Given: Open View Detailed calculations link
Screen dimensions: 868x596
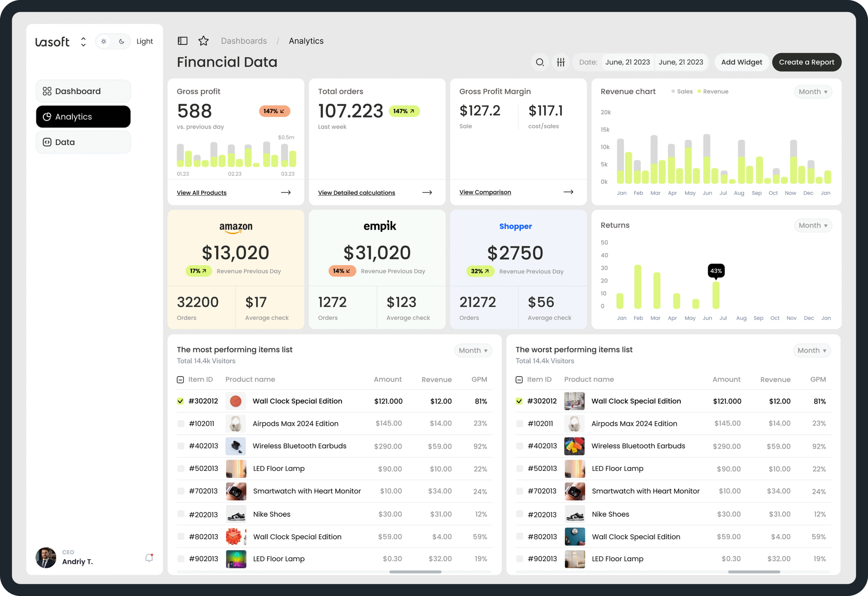Looking at the screenshot, I should click(356, 192).
